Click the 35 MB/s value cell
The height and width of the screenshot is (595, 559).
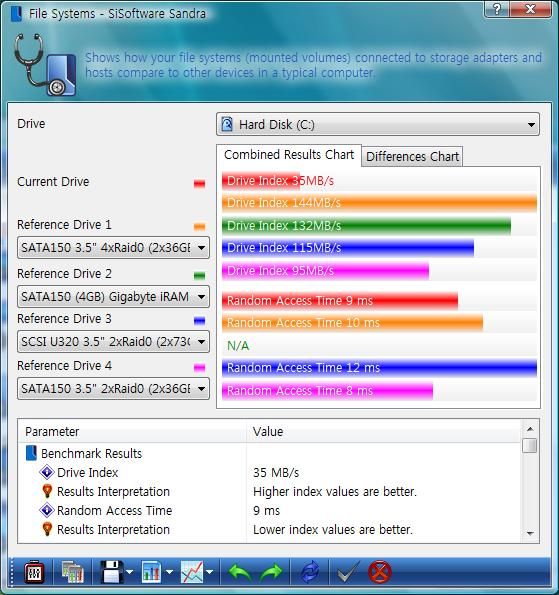pyautogui.click(x=276, y=473)
